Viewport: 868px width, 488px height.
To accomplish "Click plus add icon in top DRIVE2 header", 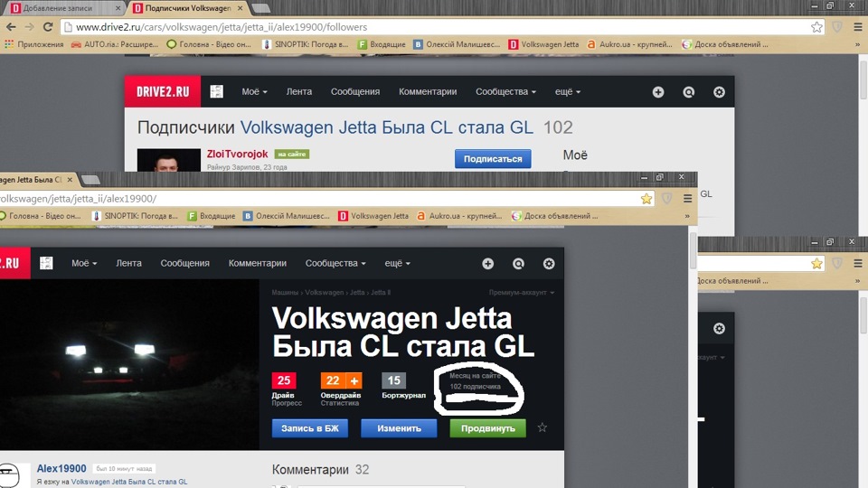I will pyautogui.click(x=657, y=92).
